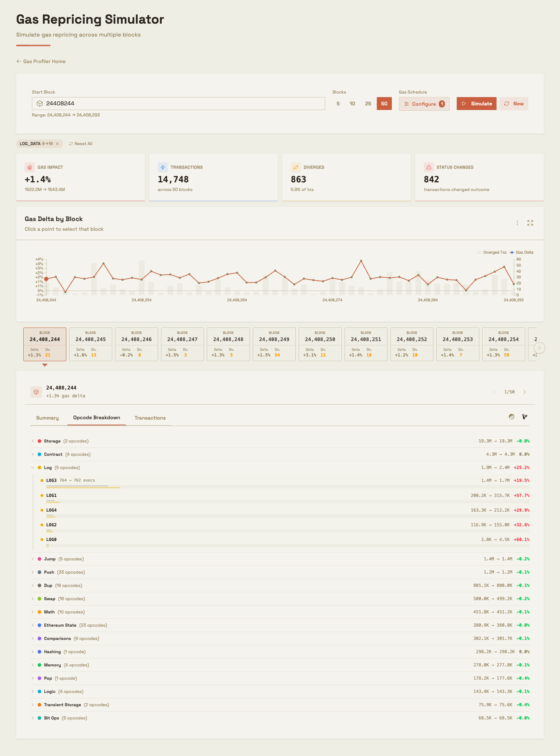This screenshot has height=756, width=560.
Task: Click the cube icon in Start Block field
Action: point(39,104)
